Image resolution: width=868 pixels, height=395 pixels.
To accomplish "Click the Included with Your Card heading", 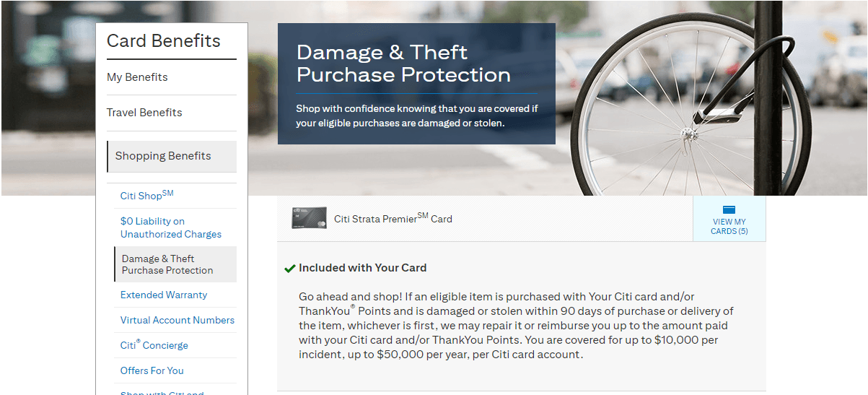I will (x=362, y=268).
